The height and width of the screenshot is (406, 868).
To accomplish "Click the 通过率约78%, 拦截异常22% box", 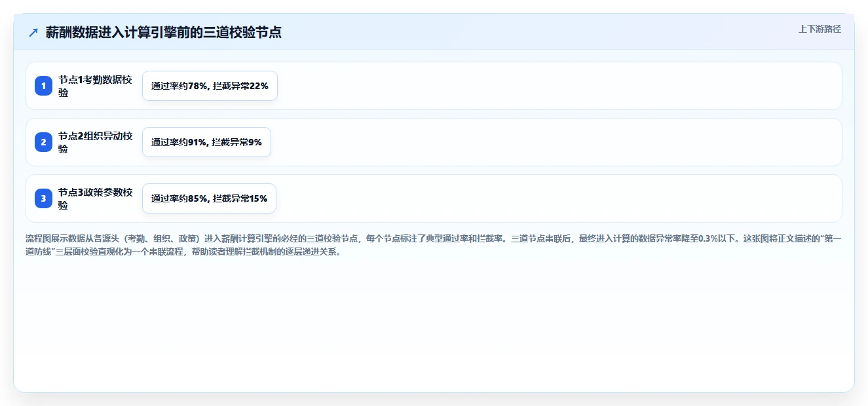I will [x=210, y=86].
